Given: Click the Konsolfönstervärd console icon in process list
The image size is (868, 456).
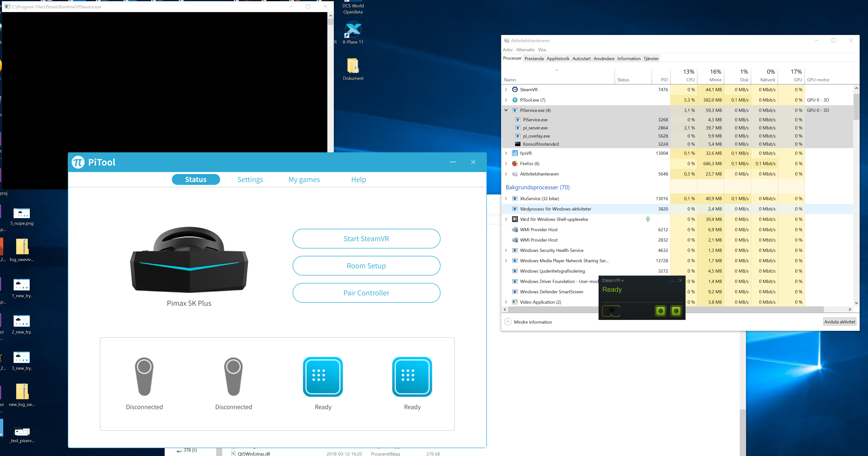Looking at the screenshot, I should 517,144.
